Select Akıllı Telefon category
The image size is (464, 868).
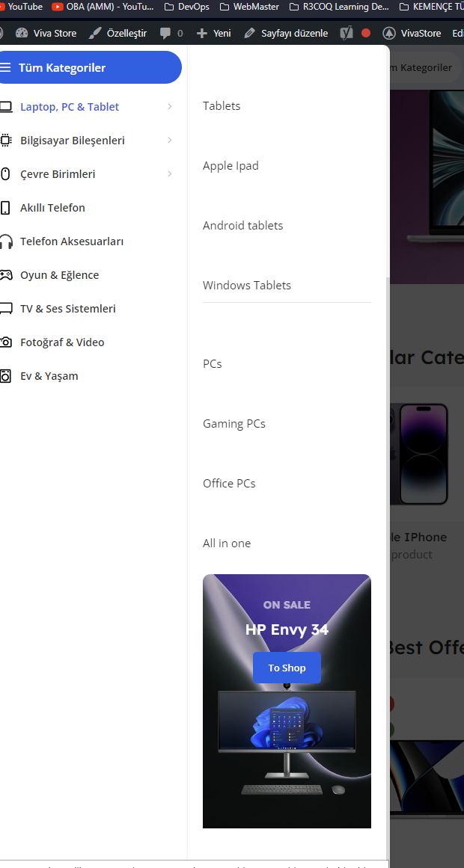coord(52,208)
